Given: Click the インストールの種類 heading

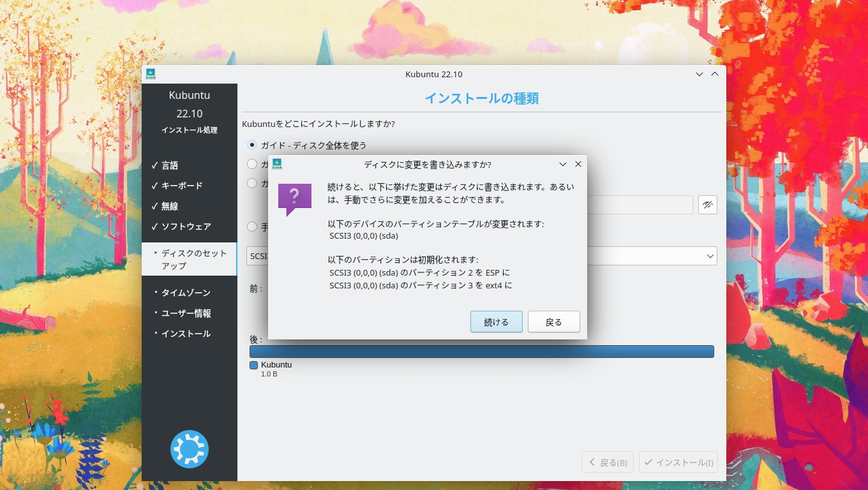Looking at the screenshot, I should [482, 98].
